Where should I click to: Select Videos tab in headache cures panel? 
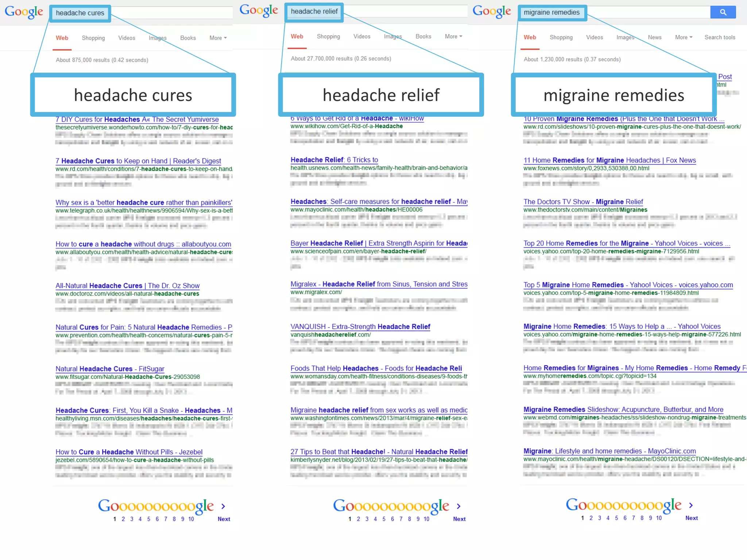coord(127,38)
